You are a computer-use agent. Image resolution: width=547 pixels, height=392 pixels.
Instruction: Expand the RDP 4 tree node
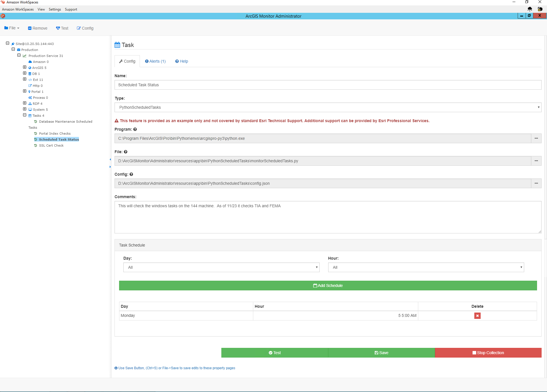coord(25,103)
